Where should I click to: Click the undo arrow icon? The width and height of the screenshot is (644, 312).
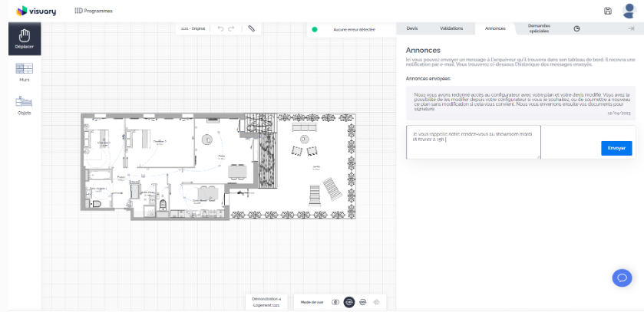tap(220, 28)
